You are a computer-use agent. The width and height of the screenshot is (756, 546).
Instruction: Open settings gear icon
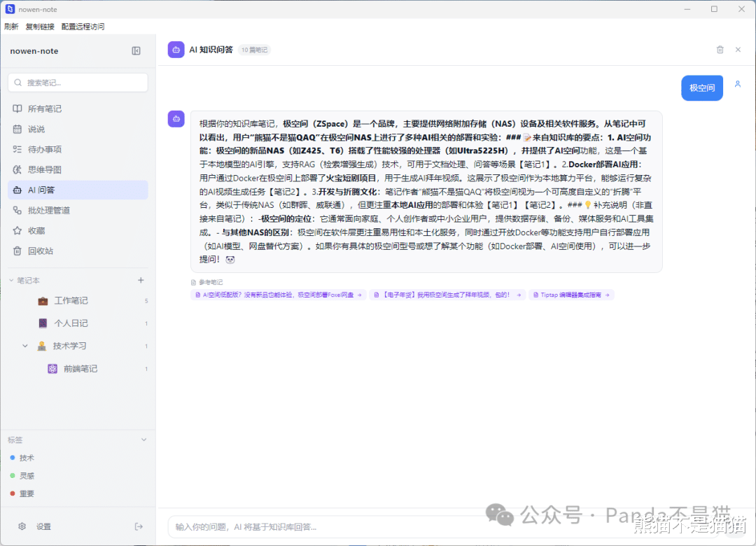tap(22, 526)
